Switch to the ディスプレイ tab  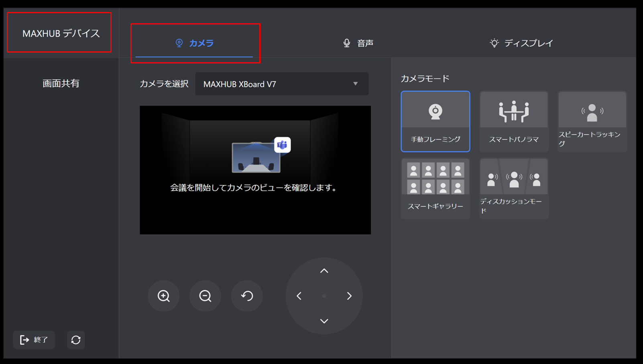coord(521,43)
